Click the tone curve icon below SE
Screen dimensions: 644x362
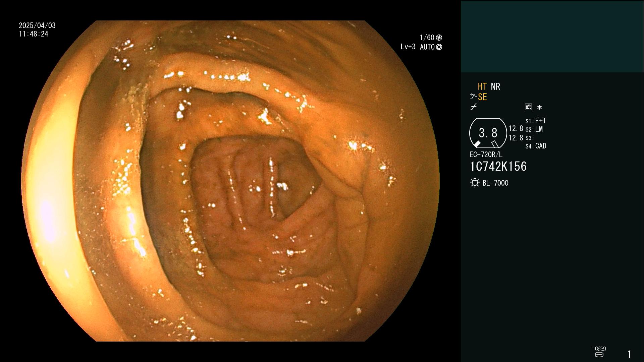tap(474, 107)
